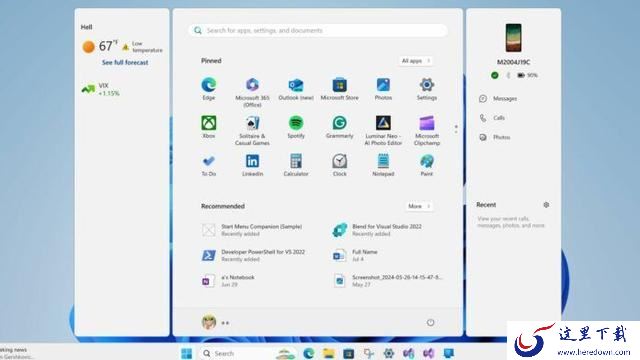Open the user profile avatar

(209, 322)
